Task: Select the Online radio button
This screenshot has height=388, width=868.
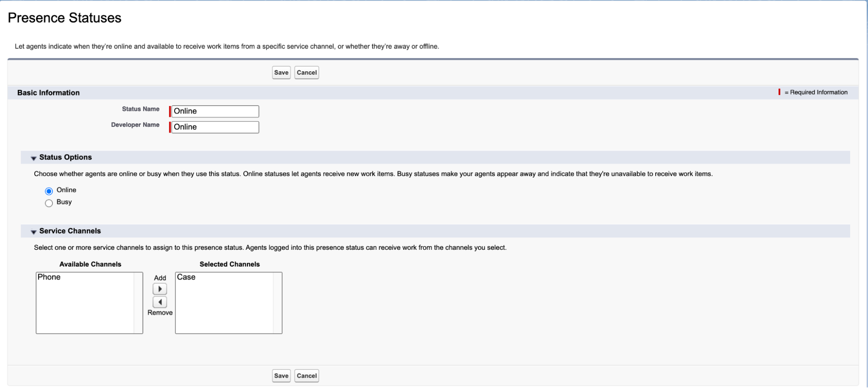Action: 49,191
